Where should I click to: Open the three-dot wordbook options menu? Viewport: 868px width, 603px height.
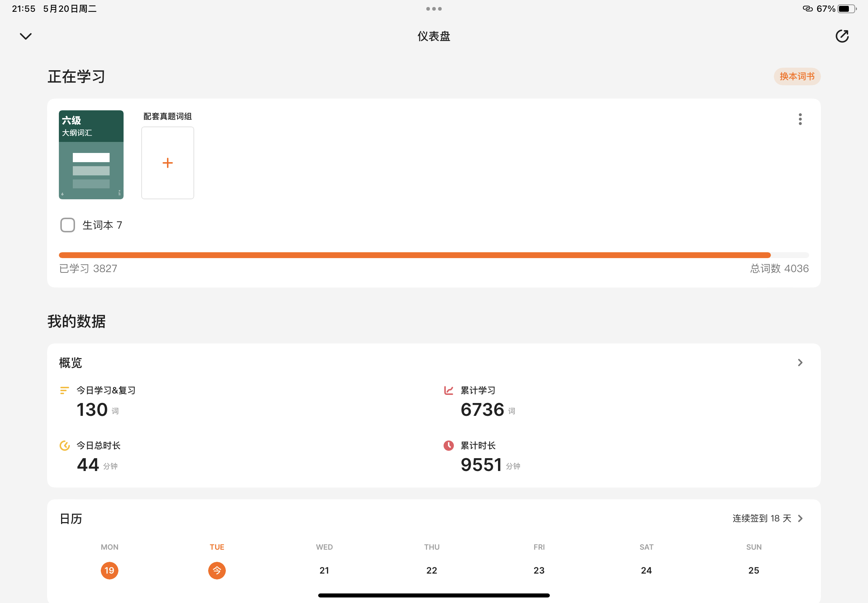point(800,119)
